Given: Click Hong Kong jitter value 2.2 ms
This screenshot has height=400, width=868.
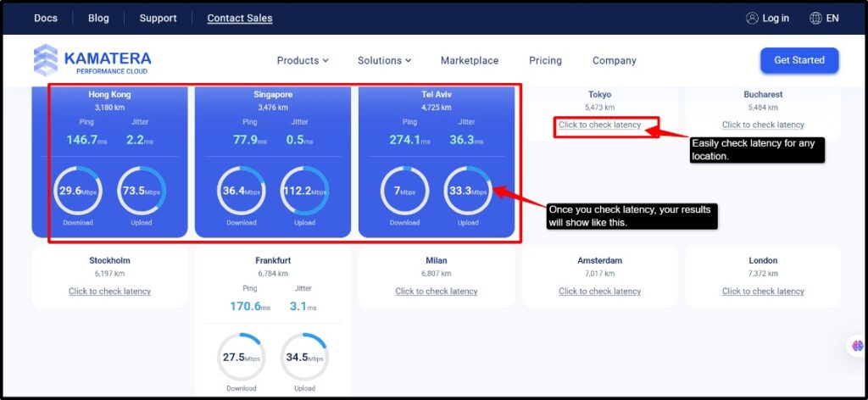Looking at the screenshot, I should (140, 140).
